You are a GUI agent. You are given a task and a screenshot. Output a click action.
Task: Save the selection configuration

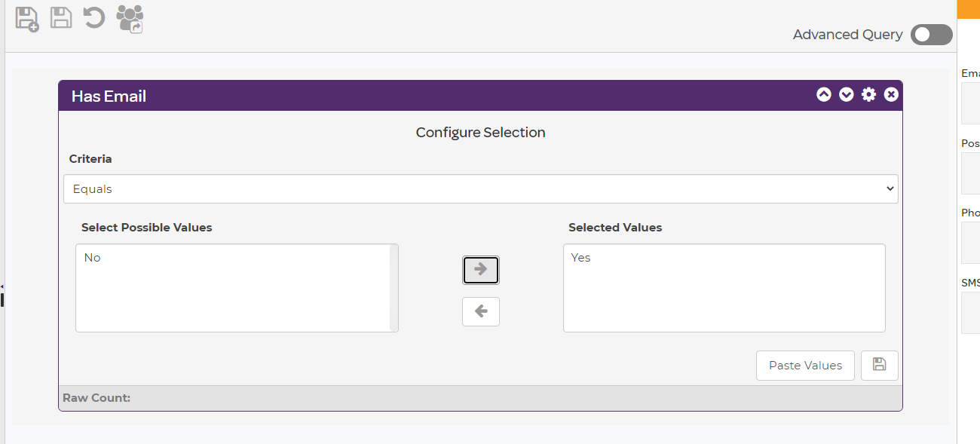point(879,366)
